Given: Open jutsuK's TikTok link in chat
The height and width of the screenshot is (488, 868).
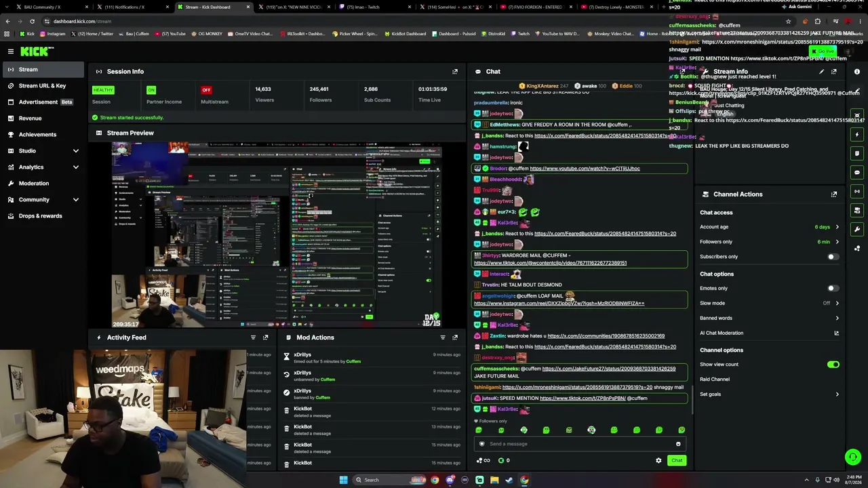Looking at the screenshot, I should click(583, 399).
